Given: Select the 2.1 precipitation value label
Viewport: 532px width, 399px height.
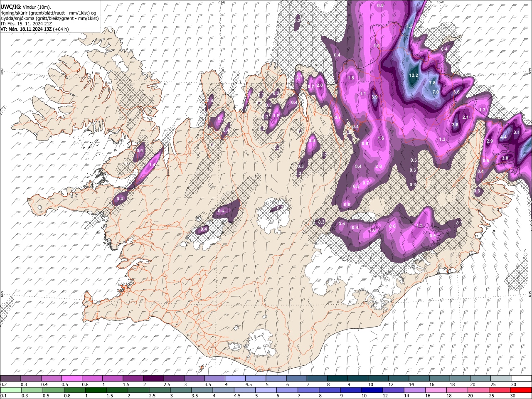Looking at the screenshot, I should click(465, 117).
